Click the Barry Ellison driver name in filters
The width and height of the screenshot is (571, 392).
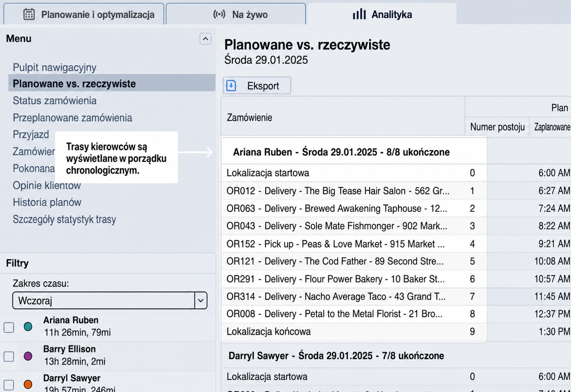tap(69, 349)
